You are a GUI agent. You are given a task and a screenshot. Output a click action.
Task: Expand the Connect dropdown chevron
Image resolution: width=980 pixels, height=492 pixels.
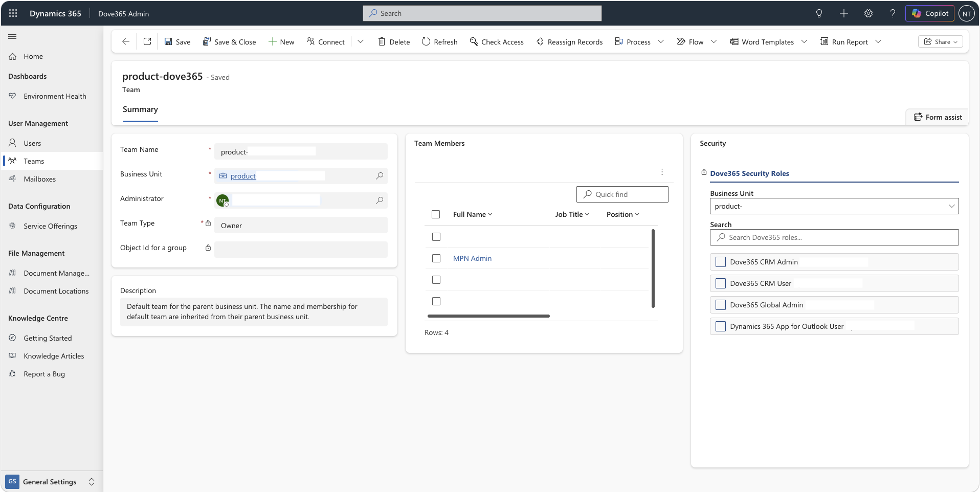pos(360,41)
